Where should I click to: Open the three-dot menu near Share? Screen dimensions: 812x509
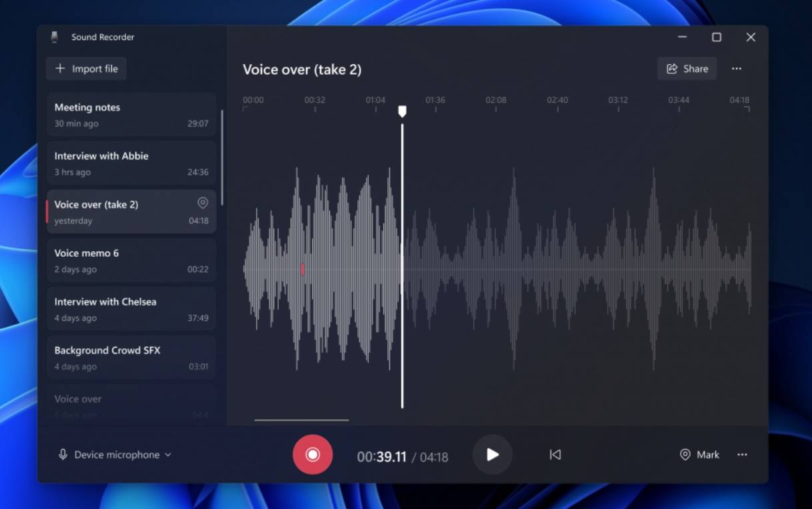click(737, 68)
